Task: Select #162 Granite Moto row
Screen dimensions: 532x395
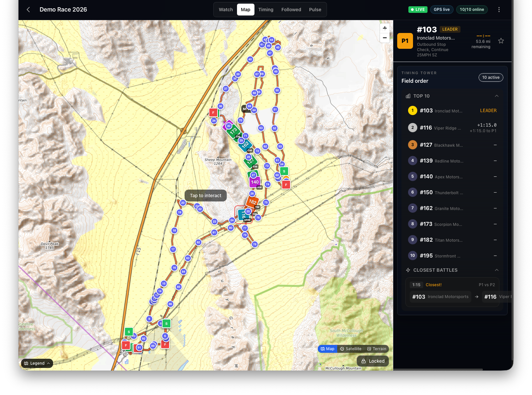Action: (452, 208)
